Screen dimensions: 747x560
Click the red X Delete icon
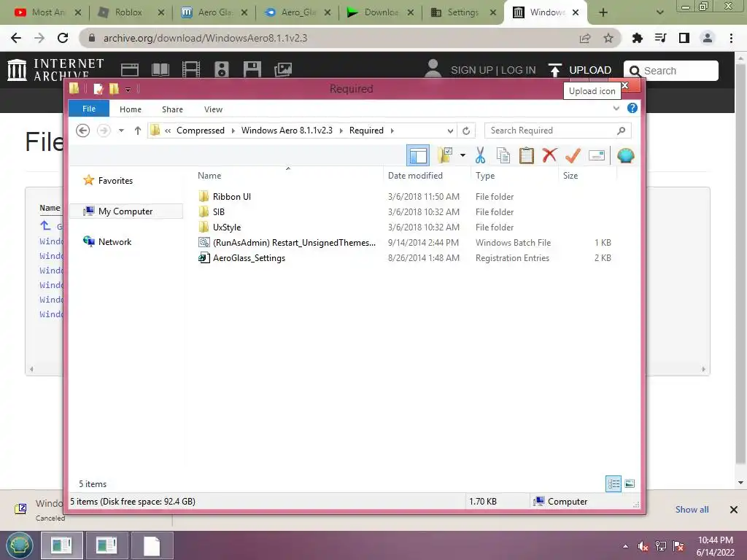point(549,155)
